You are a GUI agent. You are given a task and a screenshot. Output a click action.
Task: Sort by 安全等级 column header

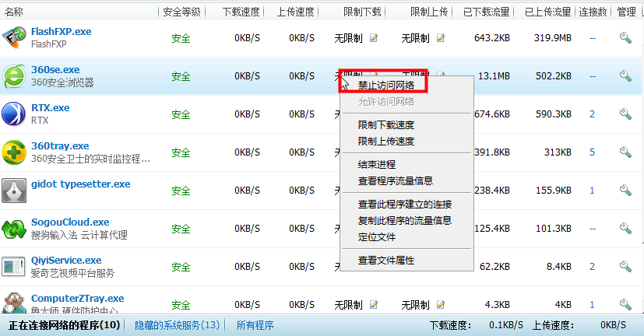click(181, 12)
